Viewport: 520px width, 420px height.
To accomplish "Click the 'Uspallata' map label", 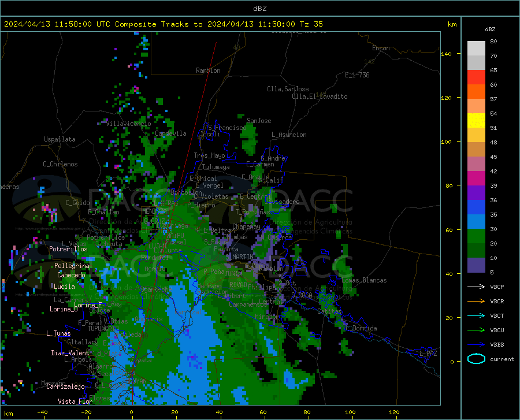I will tap(60, 139).
